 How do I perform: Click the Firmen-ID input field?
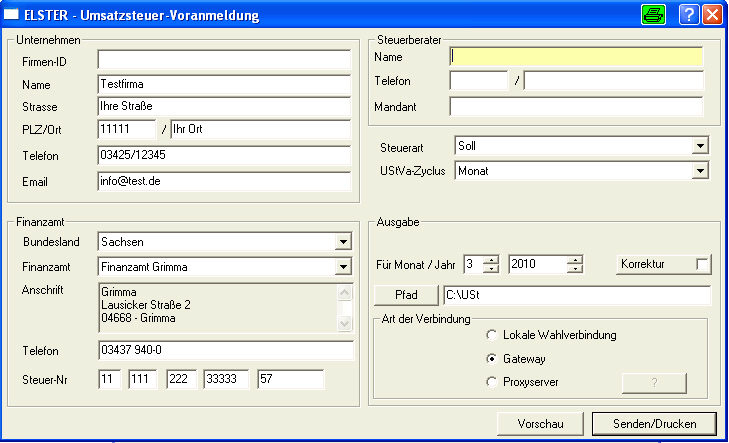[x=225, y=60]
